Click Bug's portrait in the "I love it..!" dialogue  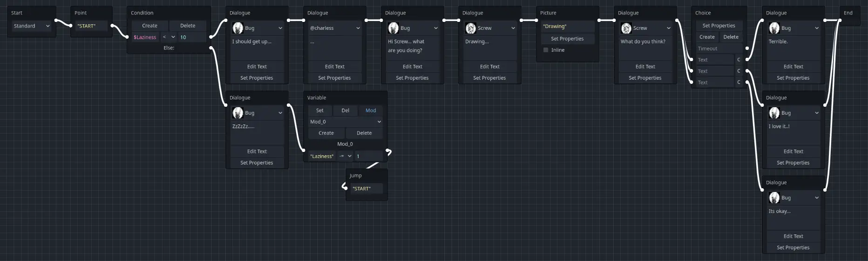(774, 113)
